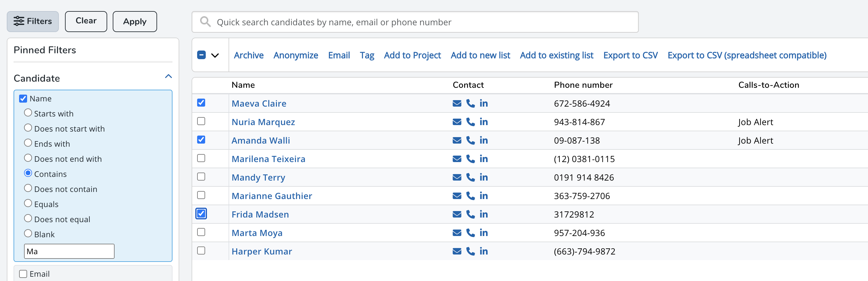Open Amanda Walli's LinkedIn profile icon
Image resolution: width=868 pixels, height=281 pixels.
[484, 140]
